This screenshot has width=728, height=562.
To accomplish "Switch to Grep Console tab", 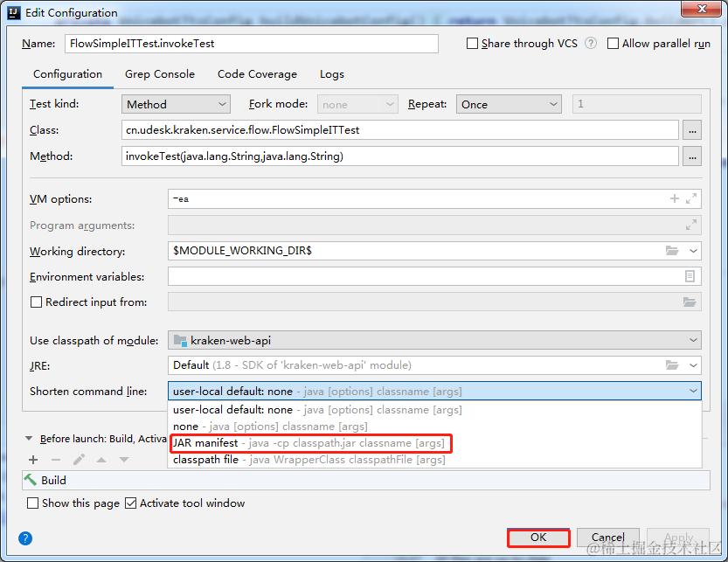I will 160,74.
